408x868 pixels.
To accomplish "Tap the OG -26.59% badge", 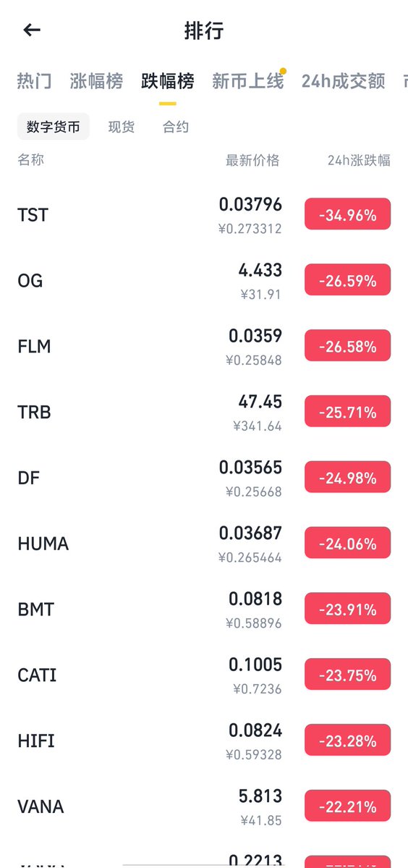I will click(x=348, y=280).
